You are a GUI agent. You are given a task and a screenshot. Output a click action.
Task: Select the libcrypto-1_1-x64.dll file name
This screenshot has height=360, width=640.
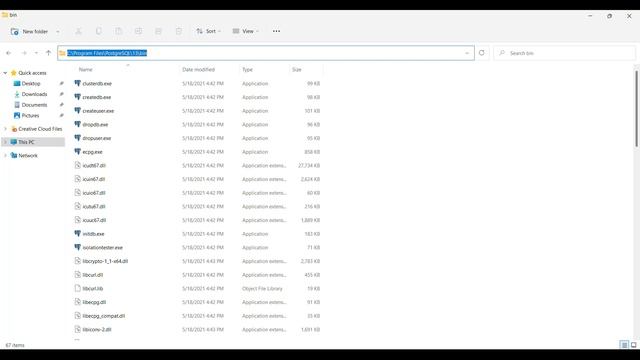coord(105,261)
